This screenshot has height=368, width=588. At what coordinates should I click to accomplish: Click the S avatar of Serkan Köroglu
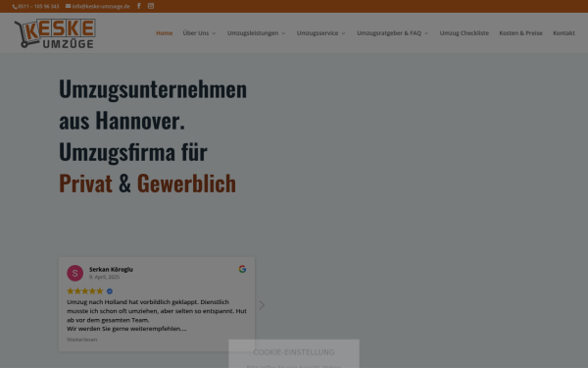(75, 273)
